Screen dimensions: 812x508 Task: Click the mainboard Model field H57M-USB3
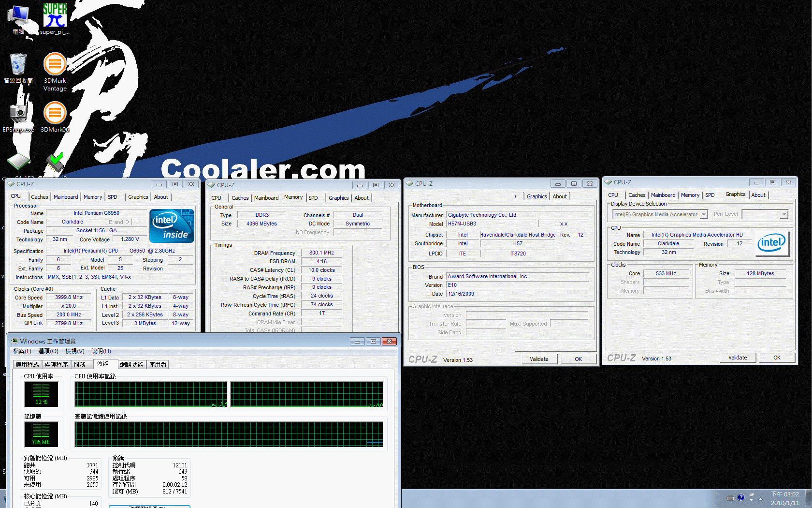click(x=491, y=224)
